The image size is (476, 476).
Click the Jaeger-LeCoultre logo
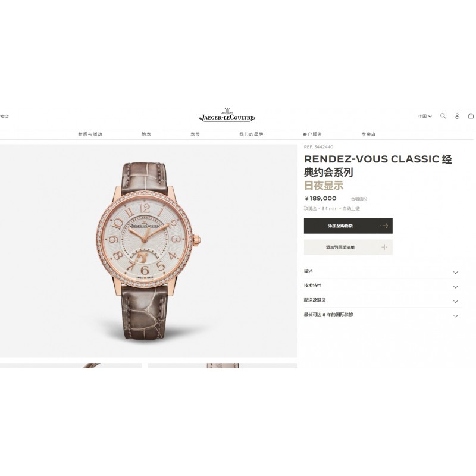(x=227, y=115)
